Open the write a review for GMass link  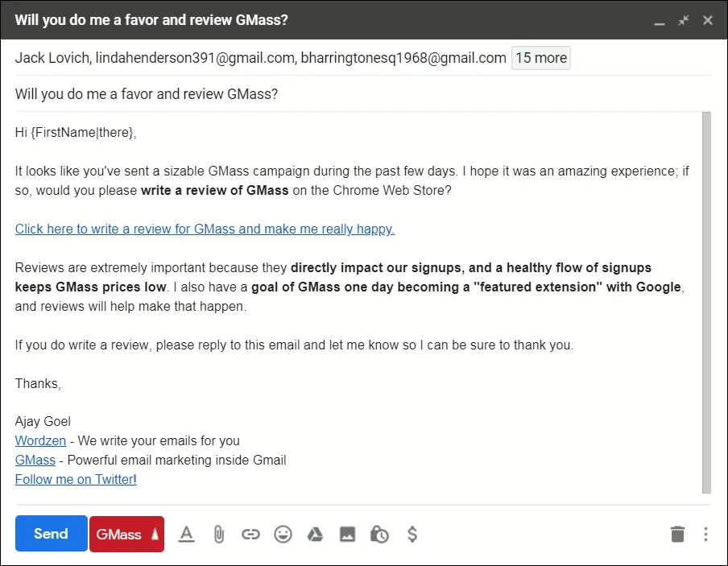click(x=205, y=229)
